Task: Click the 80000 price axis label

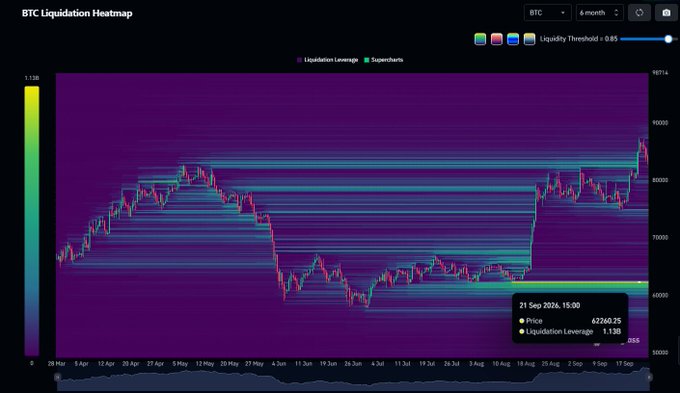Action: (660, 180)
